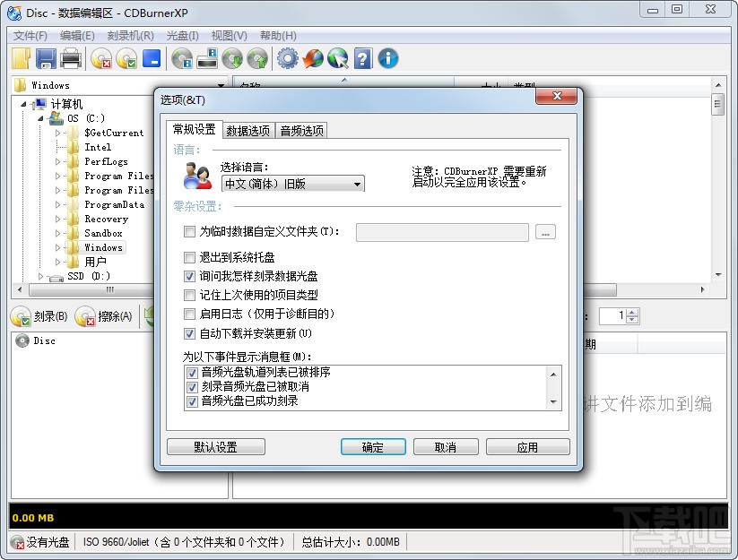
Task: Uncheck 询问我怎样刻录数据光盘
Action: click(x=190, y=276)
